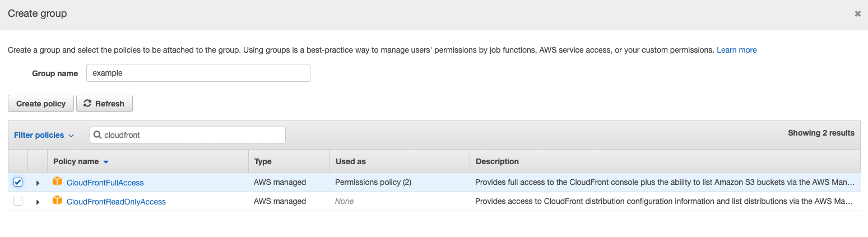Check the CloudFrontReadOnlyAccess policy checkbox
Screen dimensions: 868x237
(18, 201)
